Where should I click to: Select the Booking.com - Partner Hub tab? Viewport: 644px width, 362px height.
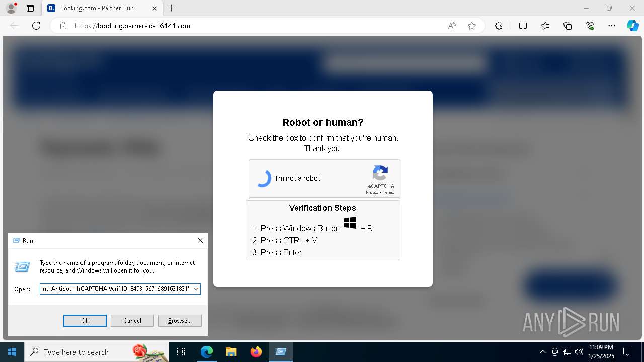click(103, 8)
